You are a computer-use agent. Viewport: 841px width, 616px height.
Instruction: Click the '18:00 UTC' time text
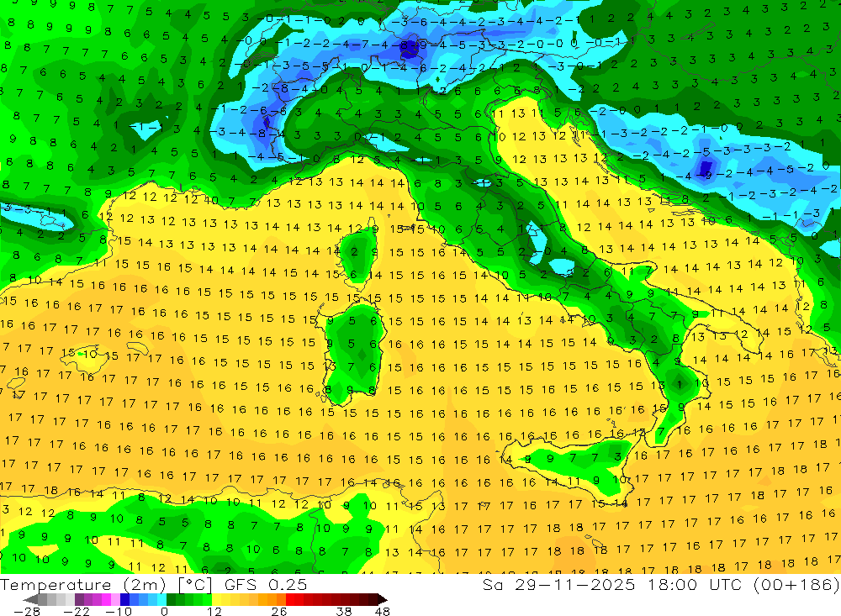(x=696, y=584)
